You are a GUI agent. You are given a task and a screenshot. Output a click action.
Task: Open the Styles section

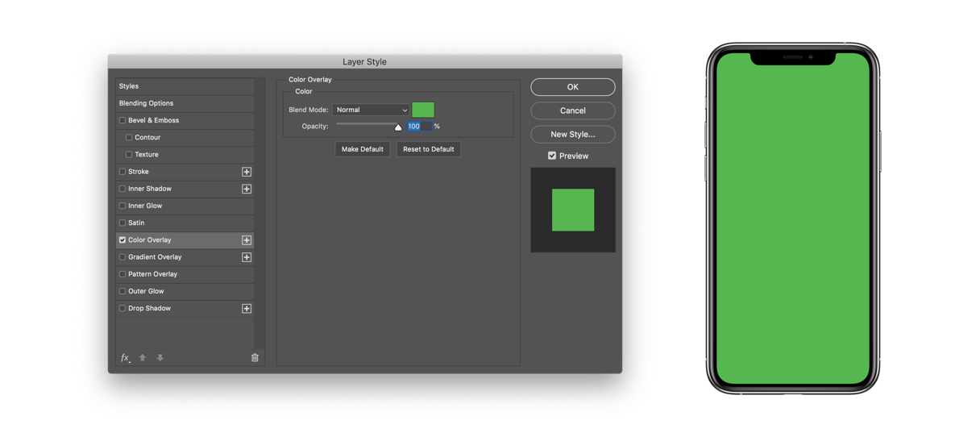click(x=185, y=86)
